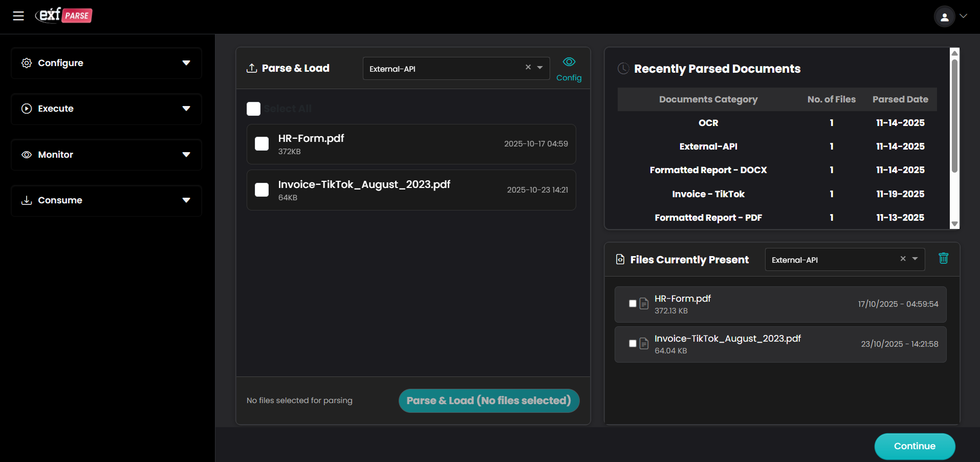Open the hamburger navigation menu

click(x=18, y=16)
